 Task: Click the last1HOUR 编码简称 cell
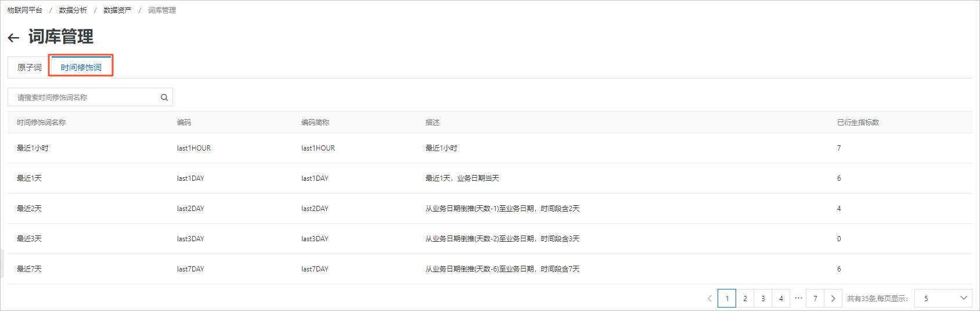click(x=318, y=148)
